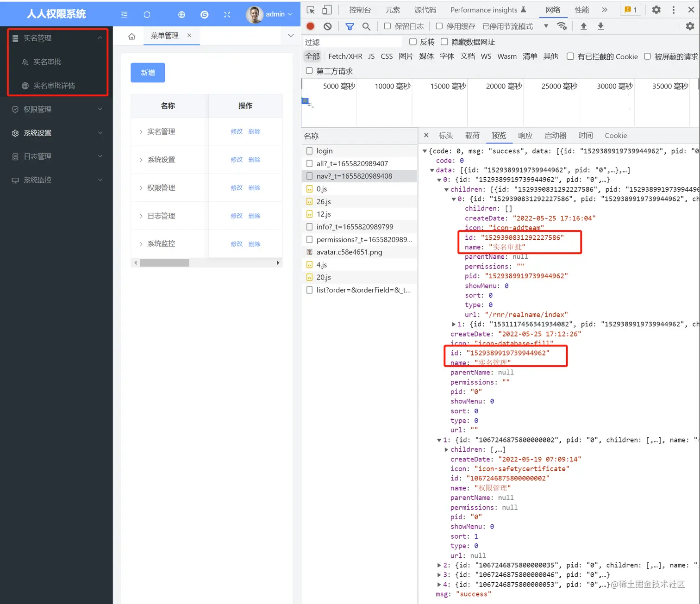Open admin user dropdown
700x604 pixels.
(279, 14)
